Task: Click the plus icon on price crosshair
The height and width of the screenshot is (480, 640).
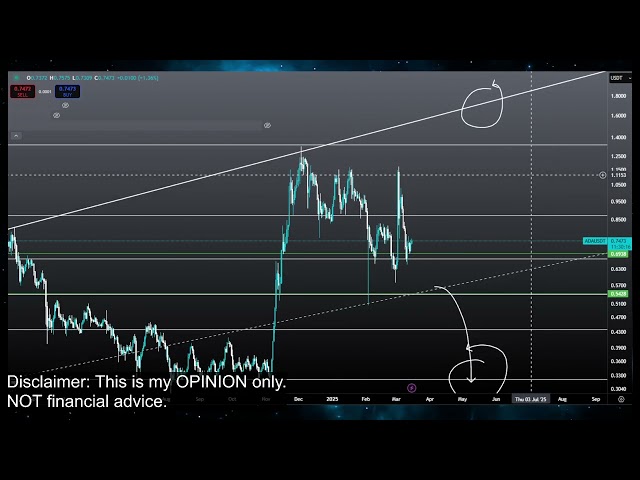Action: [x=602, y=175]
